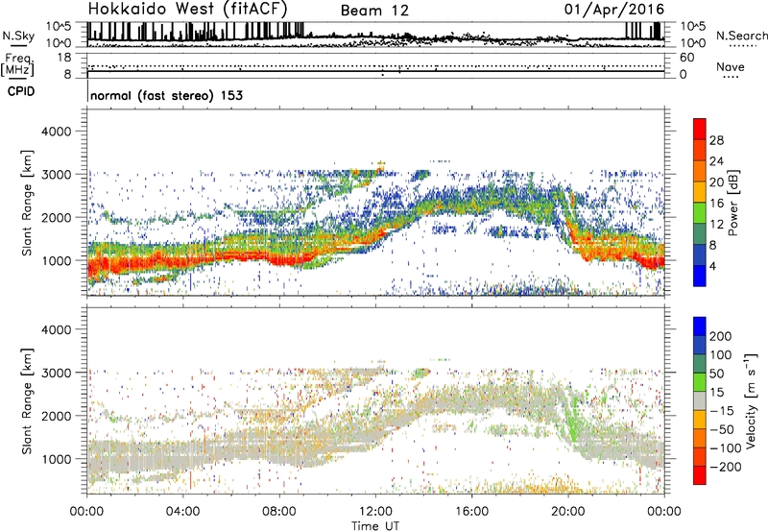Click the '08:00' time tick label
The height and width of the screenshot is (532, 768).
[279, 512]
